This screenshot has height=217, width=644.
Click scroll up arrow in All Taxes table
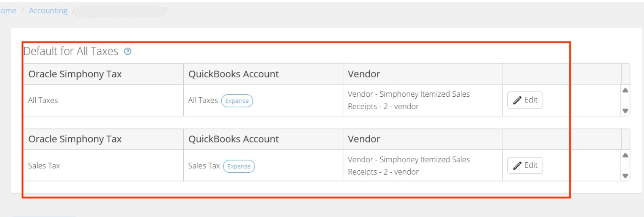click(625, 90)
